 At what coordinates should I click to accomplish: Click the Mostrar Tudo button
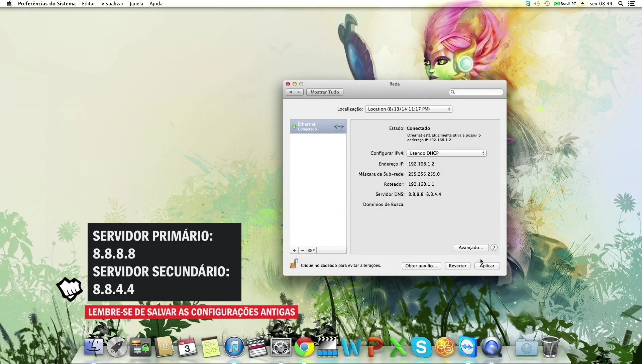(x=325, y=92)
